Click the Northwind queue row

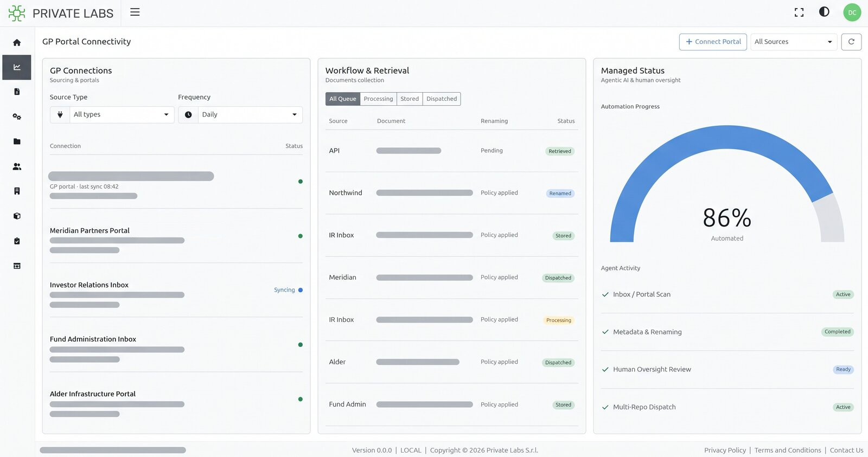pyautogui.click(x=452, y=193)
